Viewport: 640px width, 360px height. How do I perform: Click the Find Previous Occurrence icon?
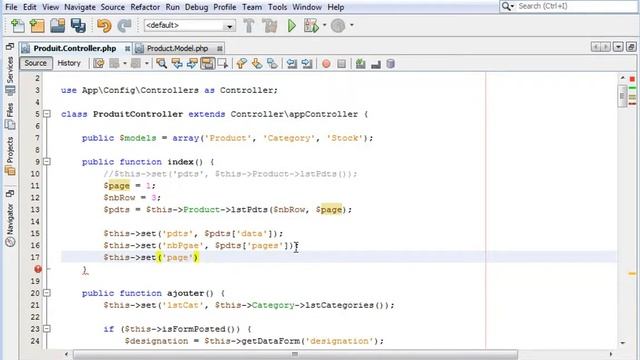[x=177, y=63]
